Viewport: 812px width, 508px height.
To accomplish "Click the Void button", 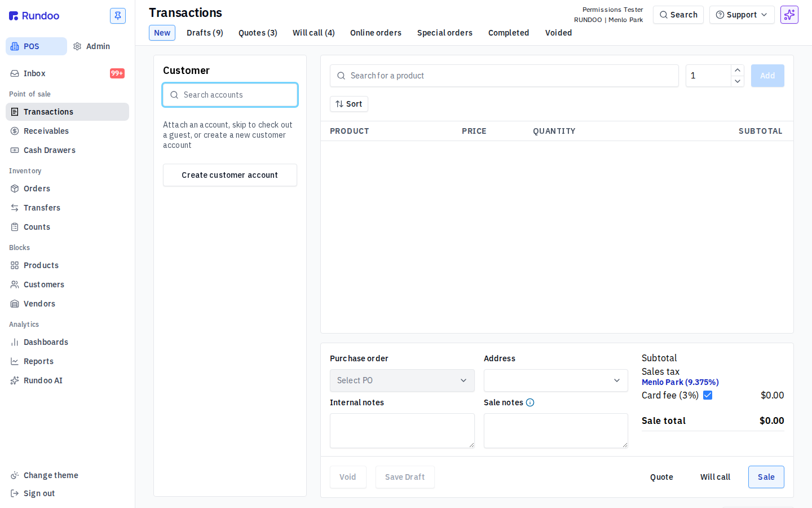I will (348, 477).
